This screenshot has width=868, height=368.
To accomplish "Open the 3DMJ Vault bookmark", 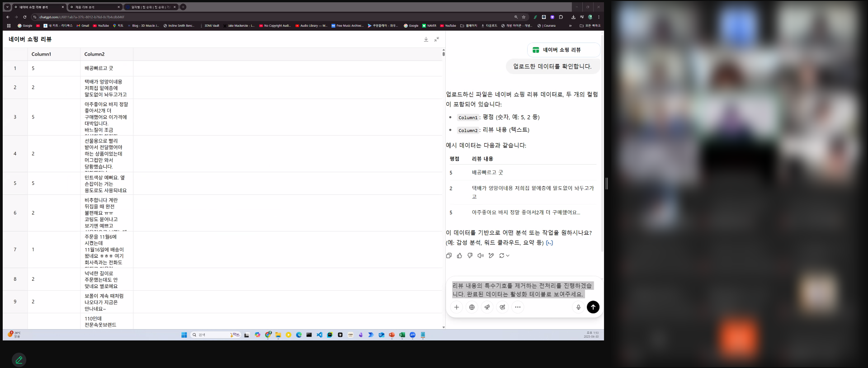I will 210,26.
